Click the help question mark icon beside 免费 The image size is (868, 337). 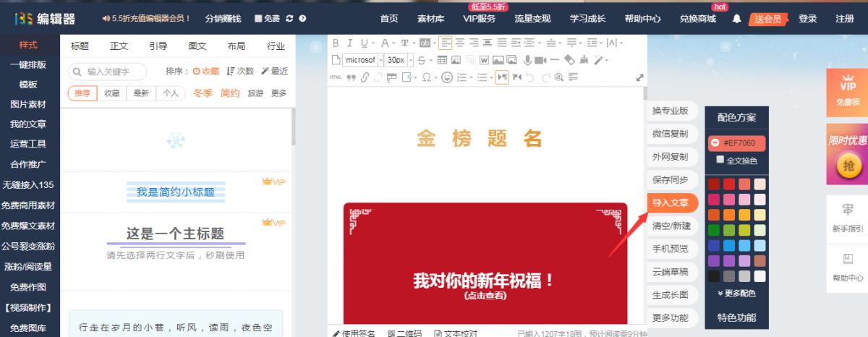302,19
